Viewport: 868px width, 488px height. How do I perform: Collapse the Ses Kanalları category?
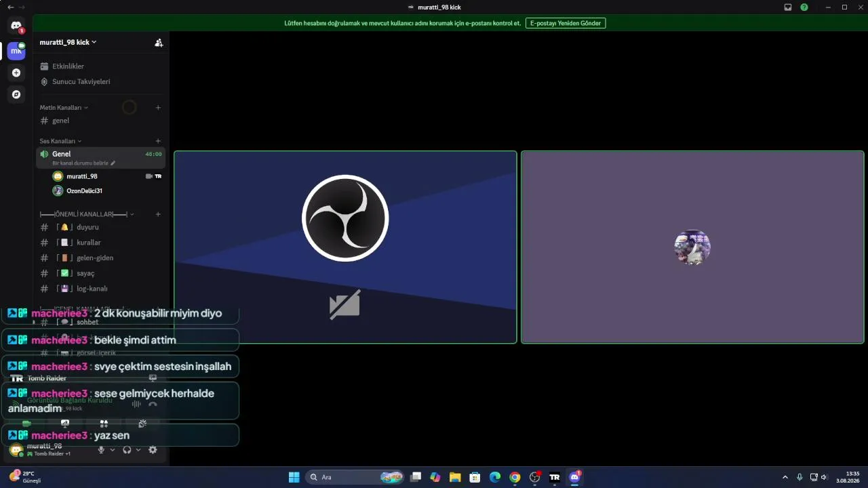click(60, 141)
